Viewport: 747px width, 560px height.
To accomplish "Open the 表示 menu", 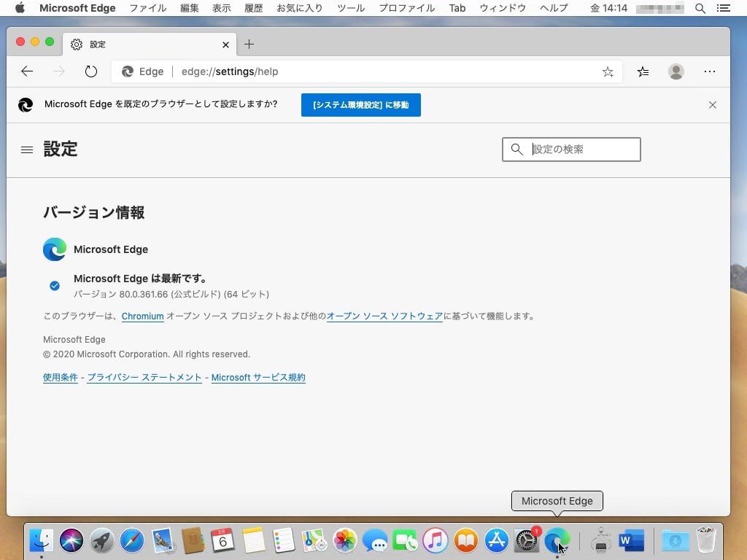I will click(x=222, y=8).
